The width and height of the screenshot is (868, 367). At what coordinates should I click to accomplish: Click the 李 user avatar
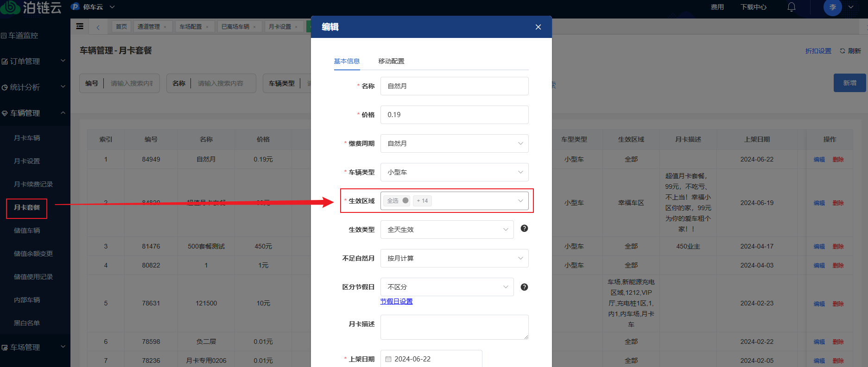tap(833, 7)
